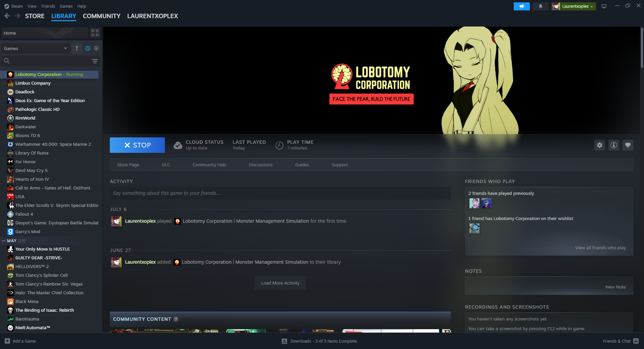This screenshot has height=349, width=644.
Task: Go back with the left arrow
Action: click(7, 16)
